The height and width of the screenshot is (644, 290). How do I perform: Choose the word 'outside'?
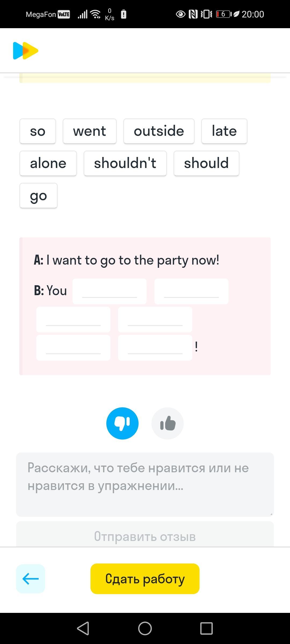(159, 131)
